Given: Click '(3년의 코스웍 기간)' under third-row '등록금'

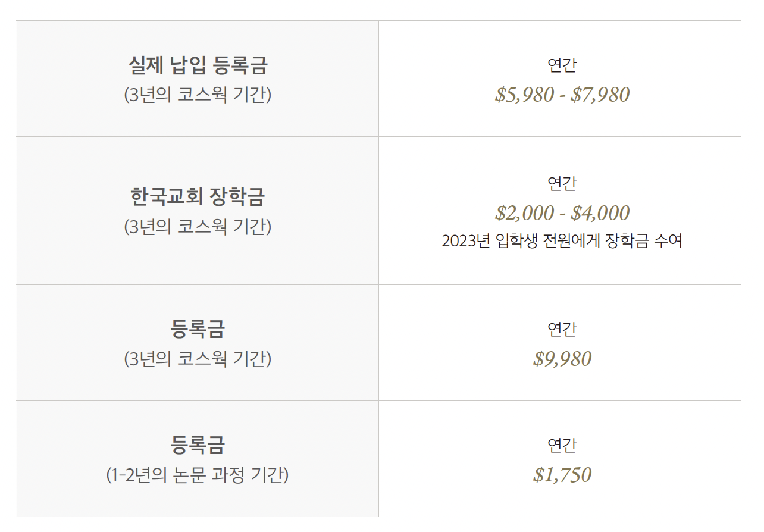Looking at the screenshot, I should pos(198,359).
